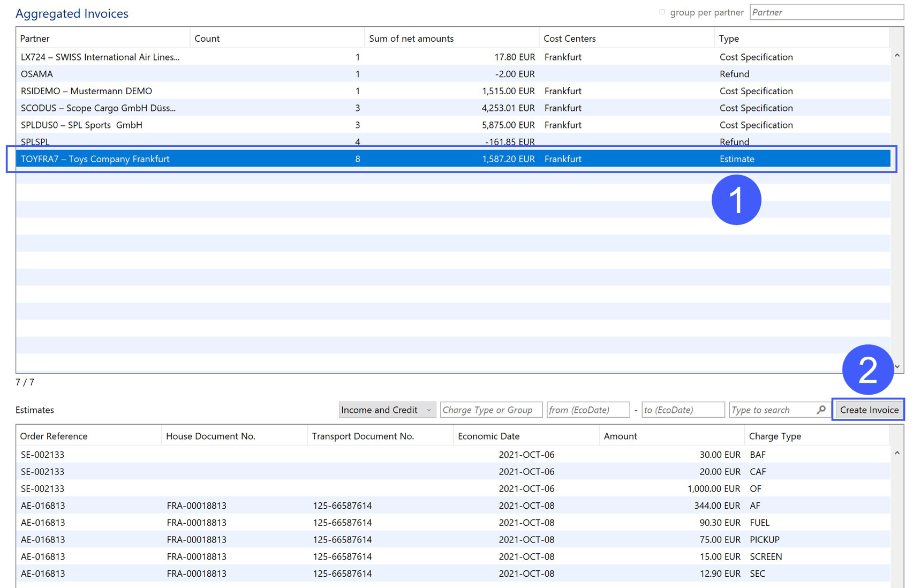Click the to (EcoDate) date field

click(682, 410)
